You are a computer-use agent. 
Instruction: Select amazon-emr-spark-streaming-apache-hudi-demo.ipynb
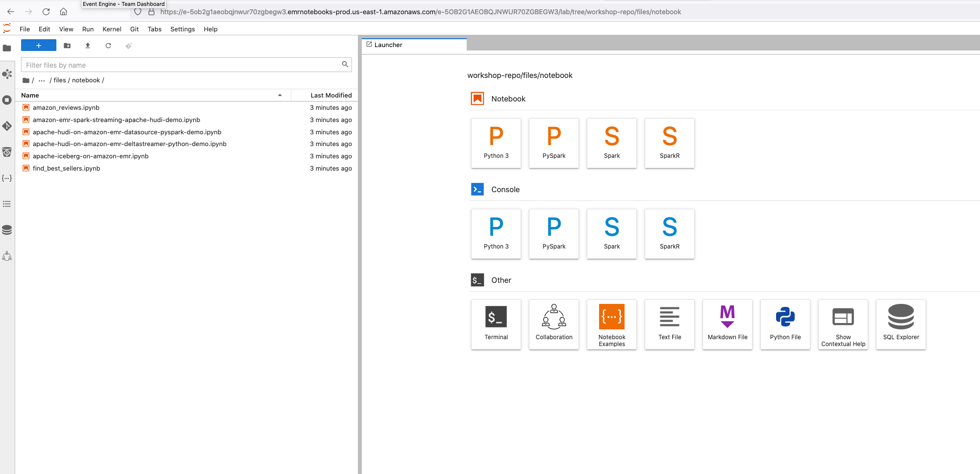coord(186,120)
